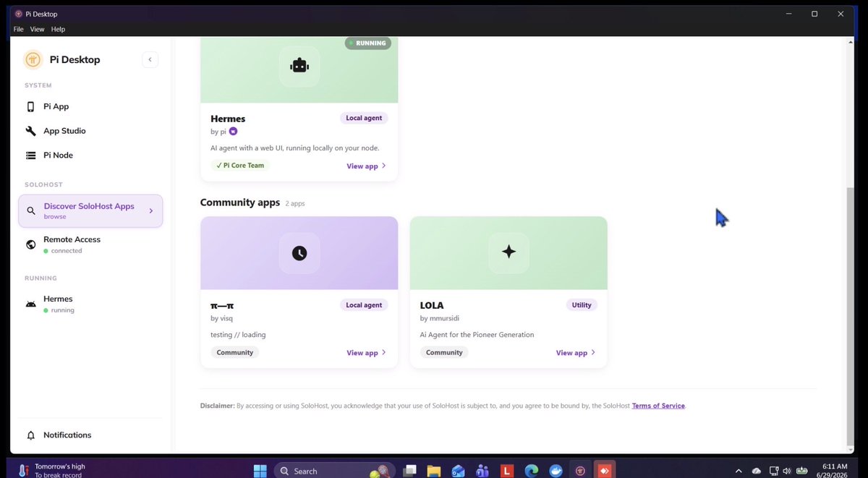Click View app on Hermes card
This screenshot has height=478, width=868.
366,166
